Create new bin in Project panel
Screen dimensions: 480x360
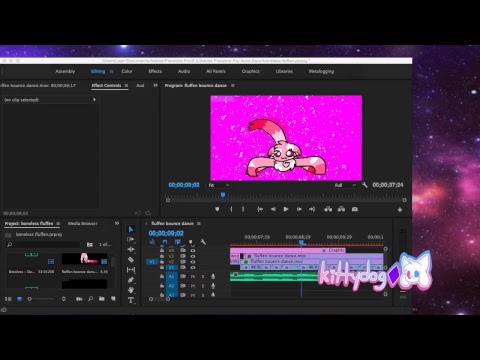click(x=102, y=299)
